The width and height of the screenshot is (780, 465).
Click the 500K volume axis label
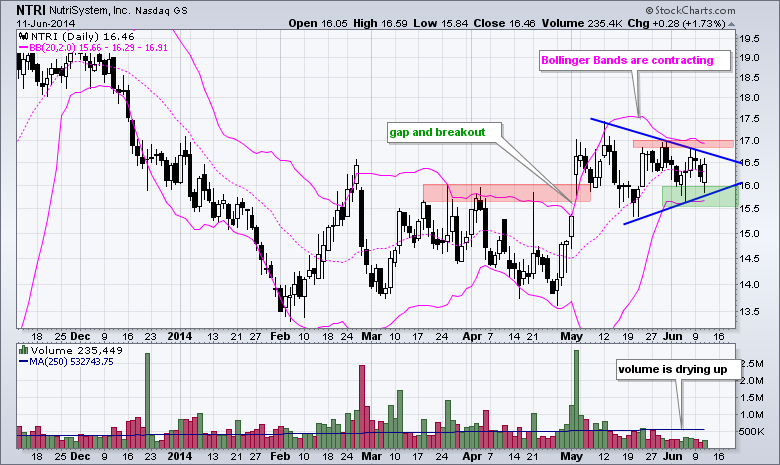point(751,432)
